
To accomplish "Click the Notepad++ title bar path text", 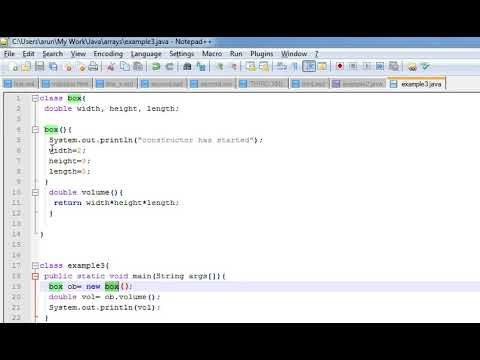I will tap(112, 42).
